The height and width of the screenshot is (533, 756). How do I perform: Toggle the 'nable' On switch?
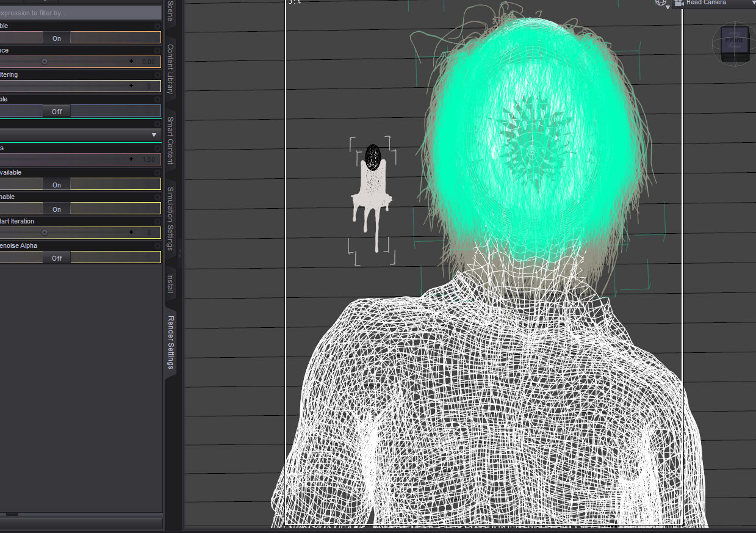57,209
